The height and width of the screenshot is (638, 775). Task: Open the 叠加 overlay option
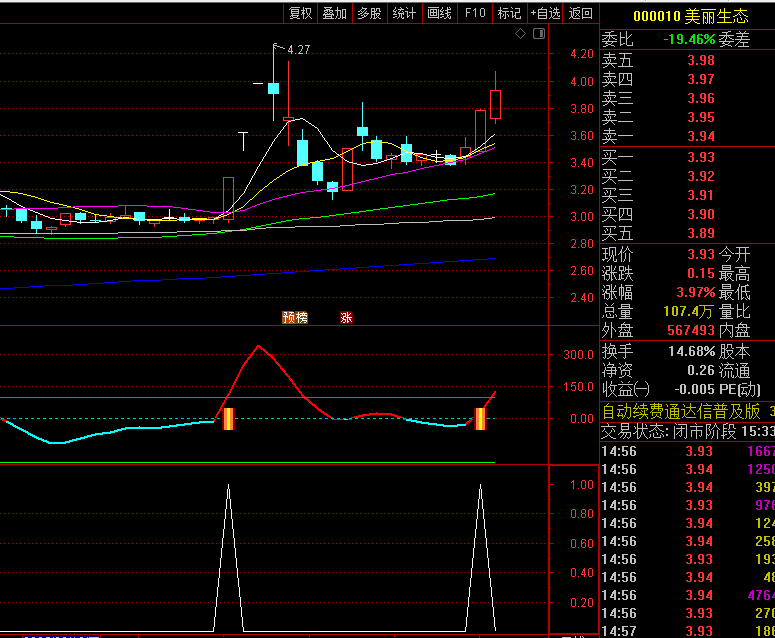pyautogui.click(x=335, y=13)
